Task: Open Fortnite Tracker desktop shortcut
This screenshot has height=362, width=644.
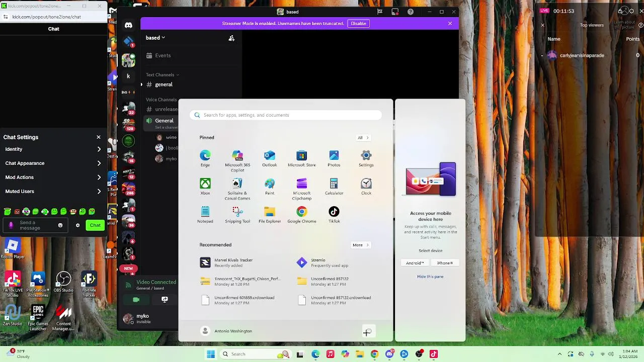Action: point(89,285)
